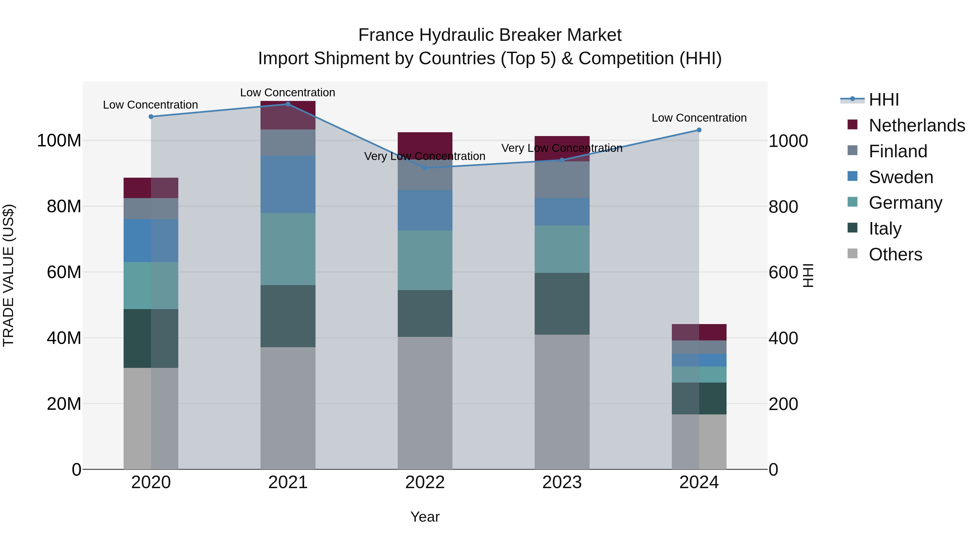The height and width of the screenshot is (551, 980).
Task: Click the 40M left axis tick
Action: 64,338
